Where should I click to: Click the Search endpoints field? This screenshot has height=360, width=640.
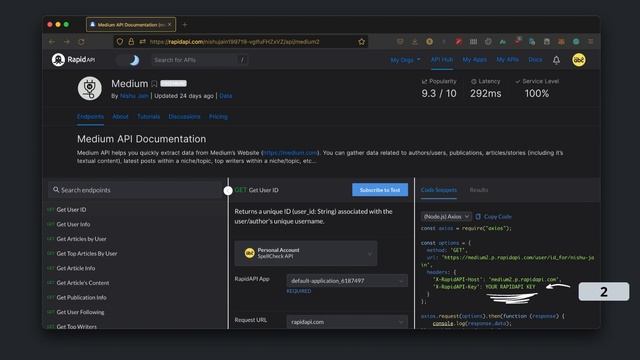(135, 190)
